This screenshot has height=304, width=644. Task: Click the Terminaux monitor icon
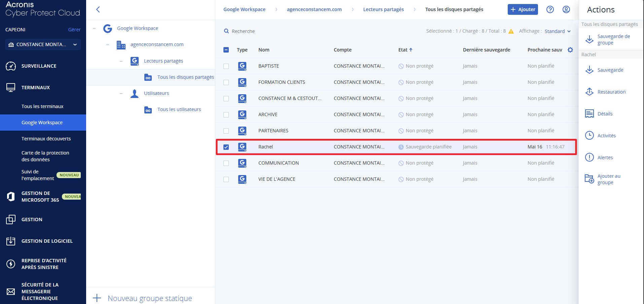pos(11,88)
